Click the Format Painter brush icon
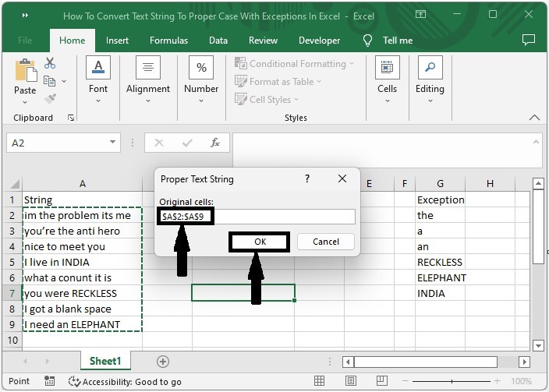The height and width of the screenshot is (392, 549). (51, 99)
